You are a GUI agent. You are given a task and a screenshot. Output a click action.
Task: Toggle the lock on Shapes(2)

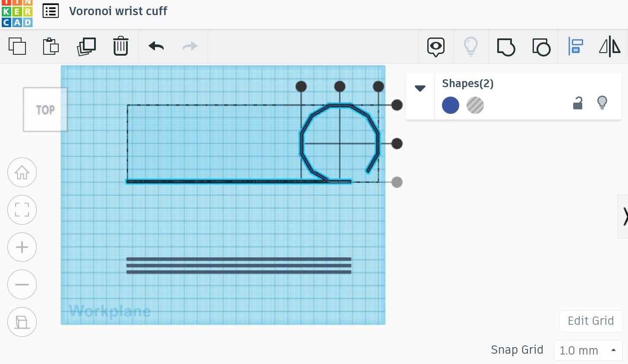[x=578, y=103]
